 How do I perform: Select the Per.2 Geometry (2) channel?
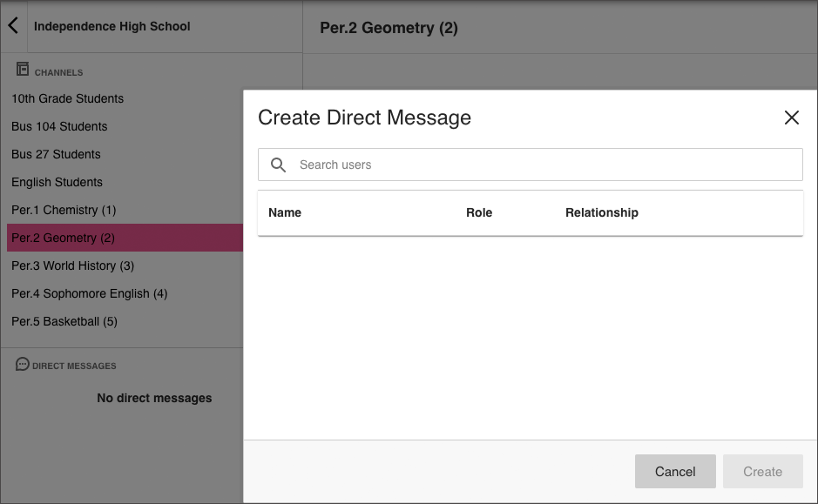125,238
